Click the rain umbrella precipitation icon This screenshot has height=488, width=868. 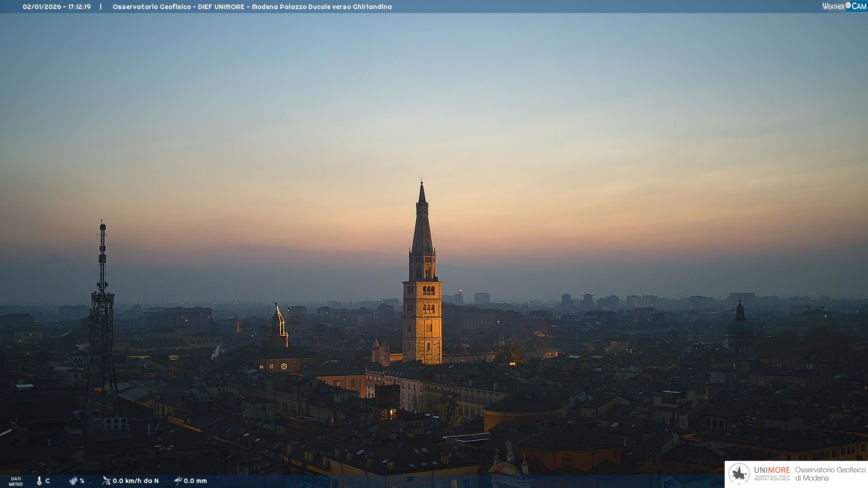(178, 481)
